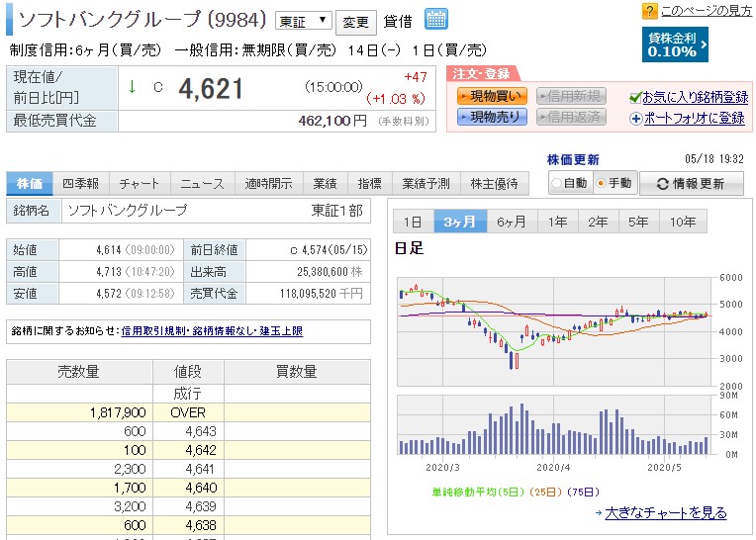
Task: Switch to the 指標 tab
Action: (370, 184)
